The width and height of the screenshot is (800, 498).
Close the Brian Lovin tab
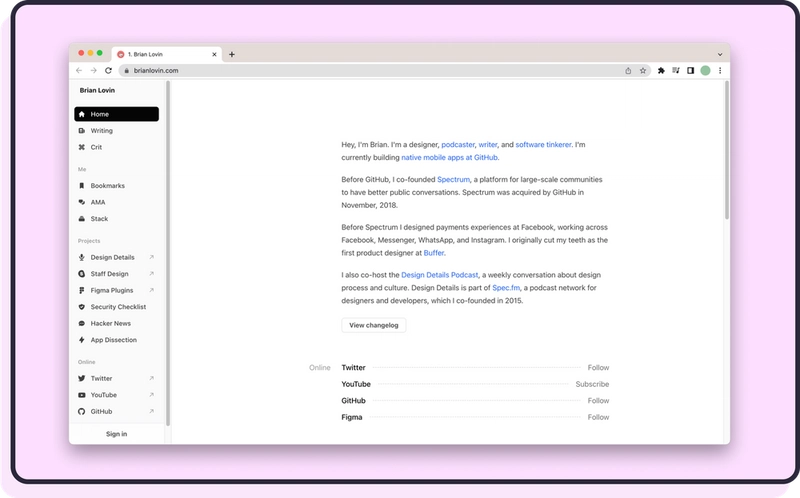pyautogui.click(x=214, y=54)
